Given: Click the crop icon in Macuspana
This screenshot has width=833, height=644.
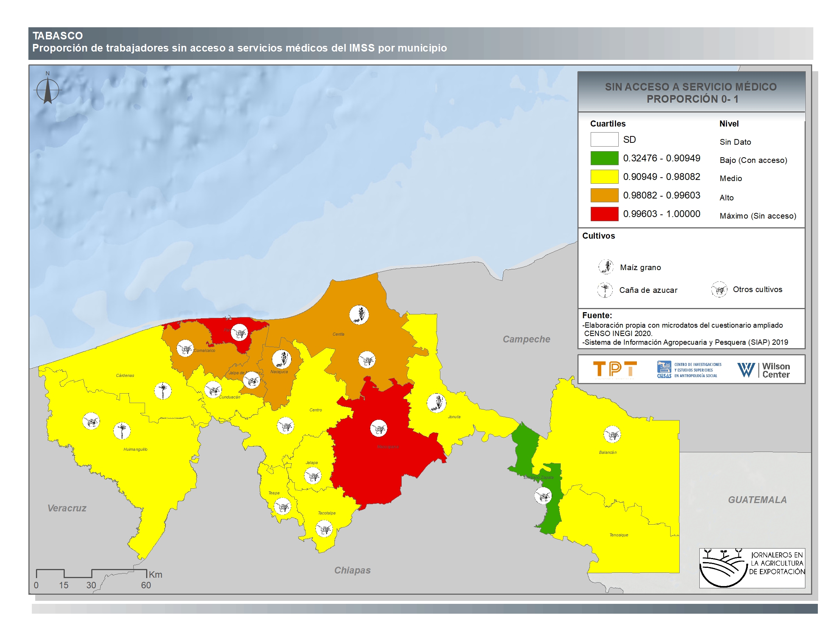Looking at the screenshot, I should 379,428.
